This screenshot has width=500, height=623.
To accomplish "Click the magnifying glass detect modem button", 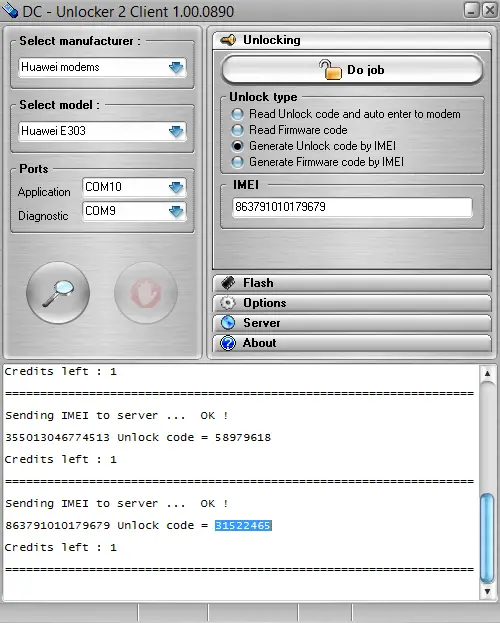I will (x=58, y=293).
